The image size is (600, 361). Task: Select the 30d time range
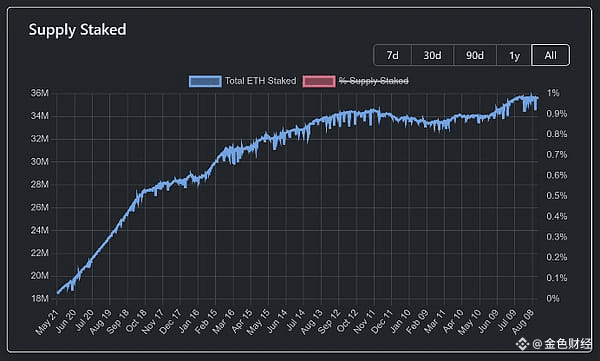coord(432,56)
